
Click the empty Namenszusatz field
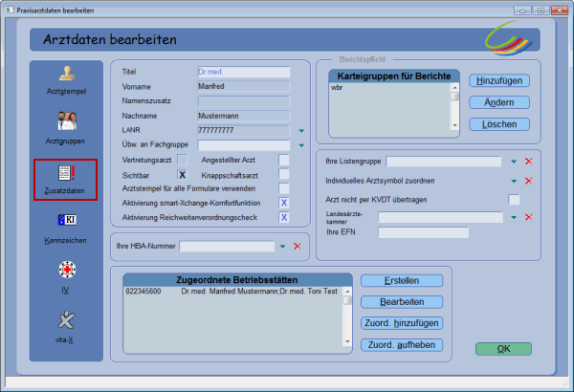tap(244, 101)
